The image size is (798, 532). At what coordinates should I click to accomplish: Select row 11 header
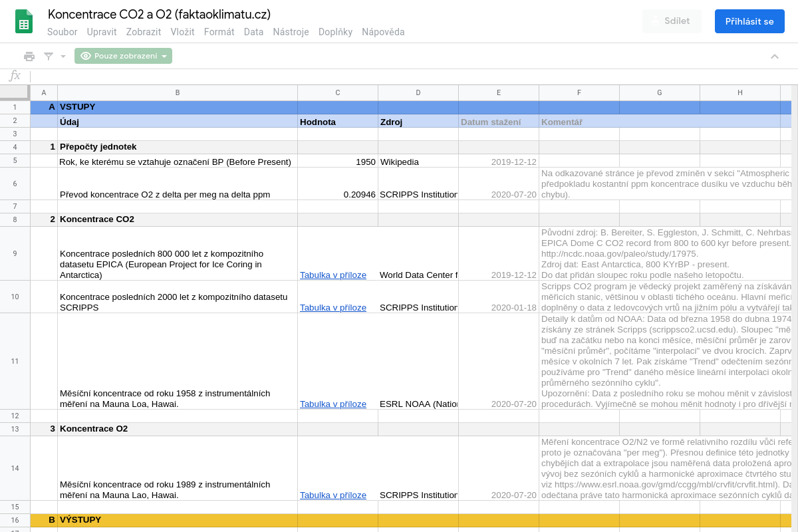15,361
